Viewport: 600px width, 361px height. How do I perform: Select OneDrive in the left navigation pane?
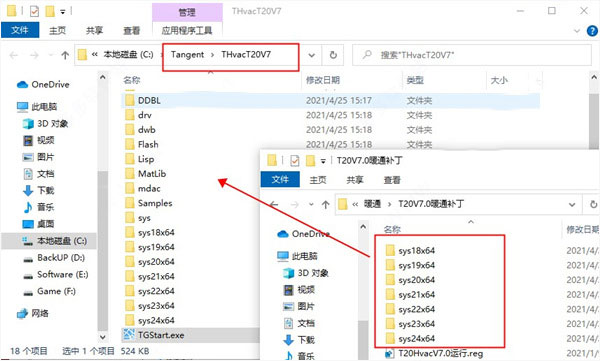43,85
